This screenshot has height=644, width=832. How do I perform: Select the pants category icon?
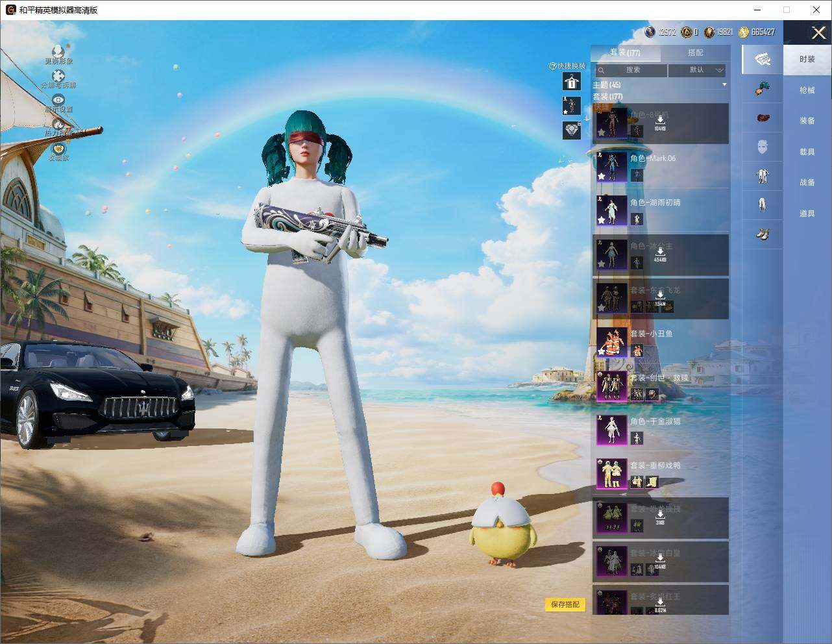pos(763,204)
